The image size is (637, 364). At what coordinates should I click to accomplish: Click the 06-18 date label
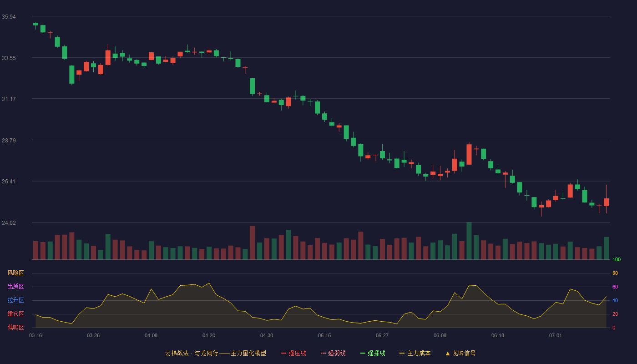coord(498,335)
